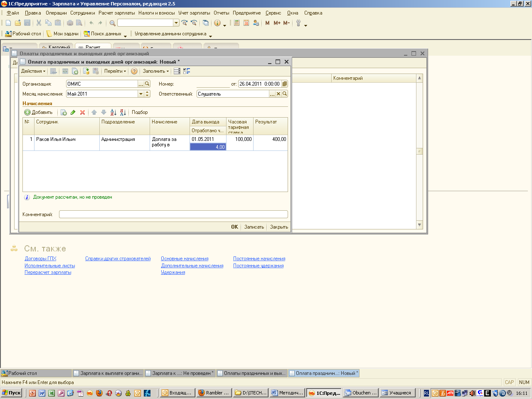The image size is (532, 399).
Task: Open the Перейти dropdown
Action: [x=115, y=71]
